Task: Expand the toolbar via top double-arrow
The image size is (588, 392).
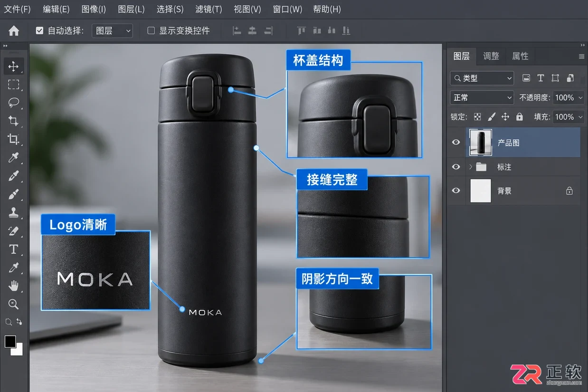Action: pos(6,46)
